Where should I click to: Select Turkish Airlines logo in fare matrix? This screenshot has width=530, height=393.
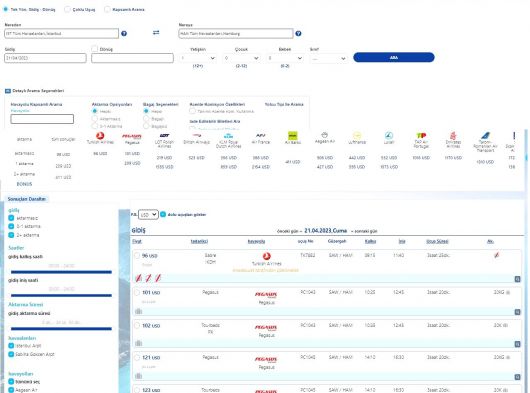click(x=100, y=136)
